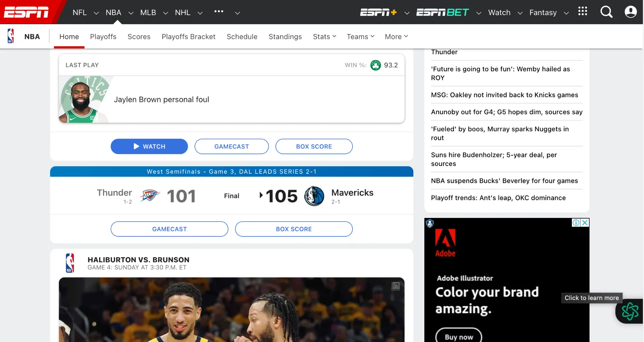Expand the Fantasy dropdown chevron

coord(566,13)
